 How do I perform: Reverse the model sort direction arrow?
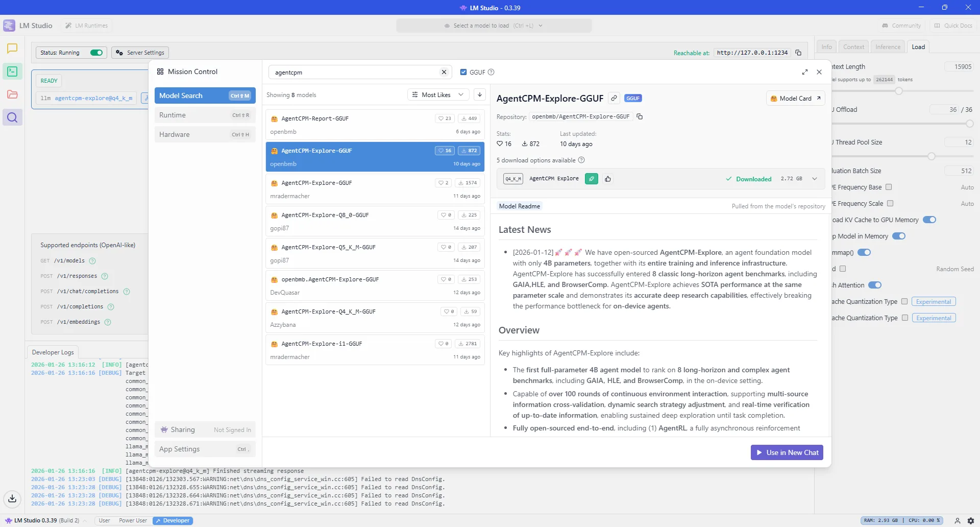pyautogui.click(x=480, y=94)
